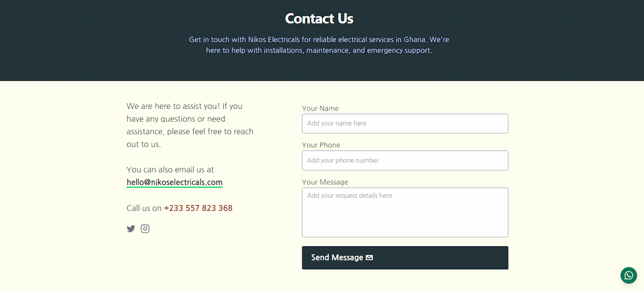Call the +233 557 823 368 number link

[x=198, y=208]
